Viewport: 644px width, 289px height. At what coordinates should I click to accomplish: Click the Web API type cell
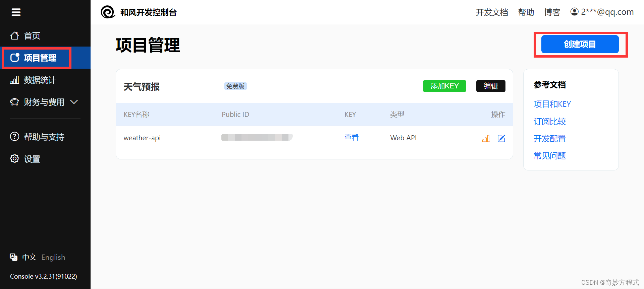pyautogui.click(x=404, y=138)
